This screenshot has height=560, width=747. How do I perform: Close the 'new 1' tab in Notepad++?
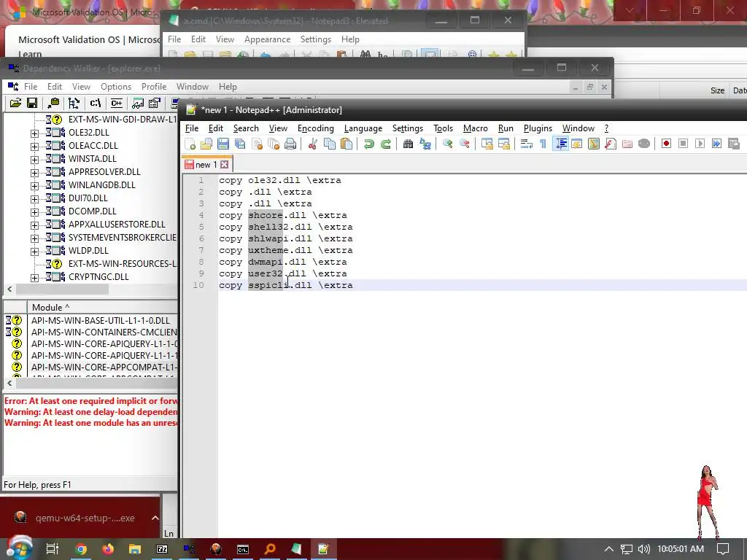coord(225,165)
